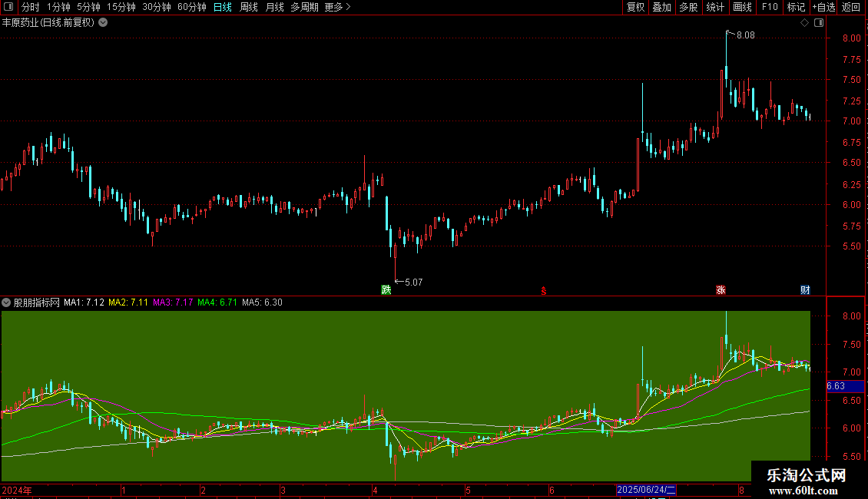Click month 4 on the timeline

[376, 490]
